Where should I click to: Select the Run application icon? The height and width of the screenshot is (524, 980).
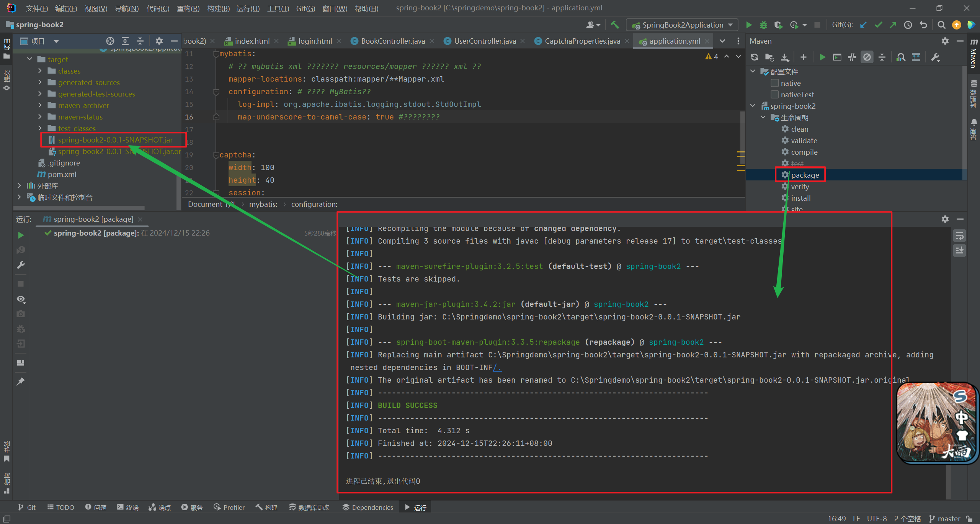click(749, 25)
